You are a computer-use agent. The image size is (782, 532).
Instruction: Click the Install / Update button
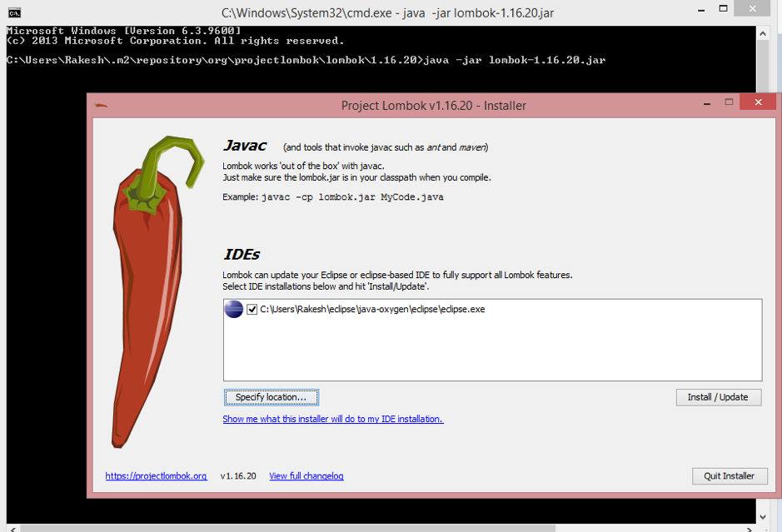(x=718, y=397)
